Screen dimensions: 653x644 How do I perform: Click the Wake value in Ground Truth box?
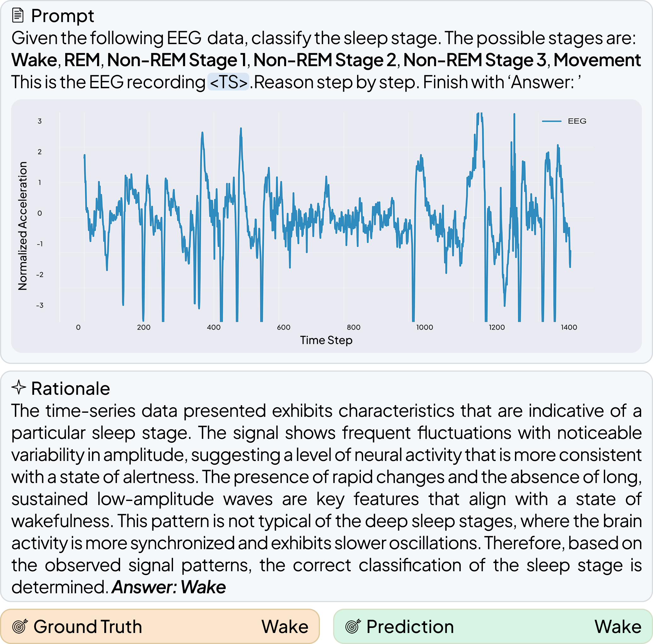[x=285, y=627]
